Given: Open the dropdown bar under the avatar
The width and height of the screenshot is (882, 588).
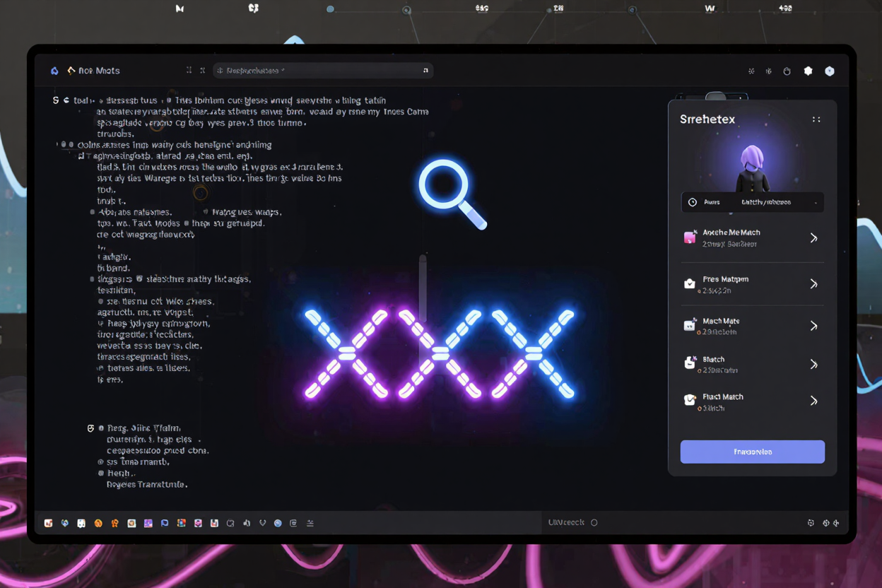Looking at the screenshot, I should click(753, 202).
